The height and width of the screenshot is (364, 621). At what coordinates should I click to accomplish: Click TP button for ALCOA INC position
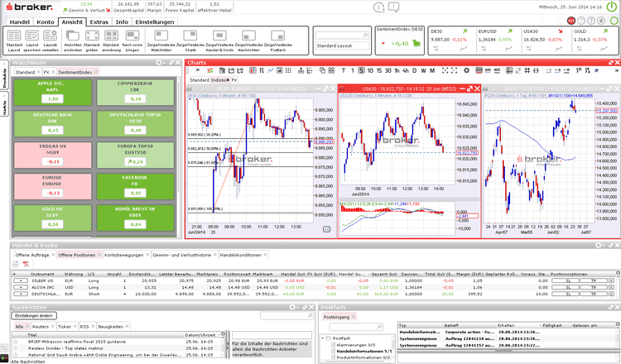(x=594, y=287)
